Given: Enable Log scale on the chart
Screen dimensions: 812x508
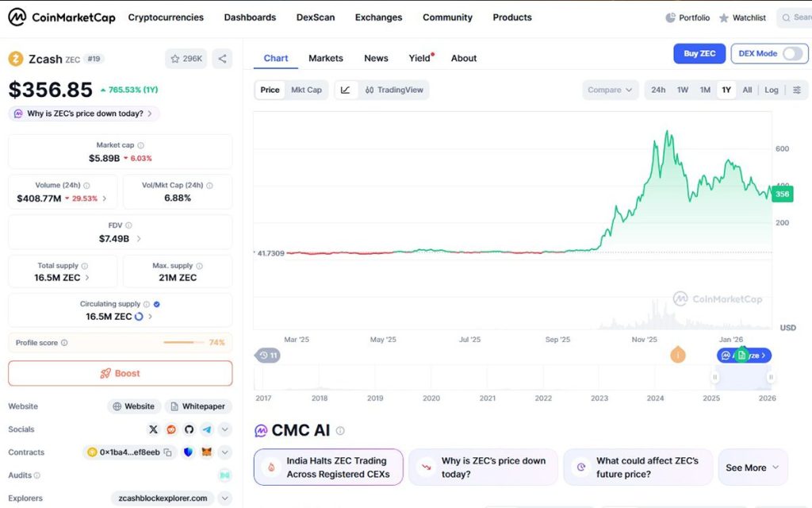Looking at the screenshot, I should coord(772,90).
